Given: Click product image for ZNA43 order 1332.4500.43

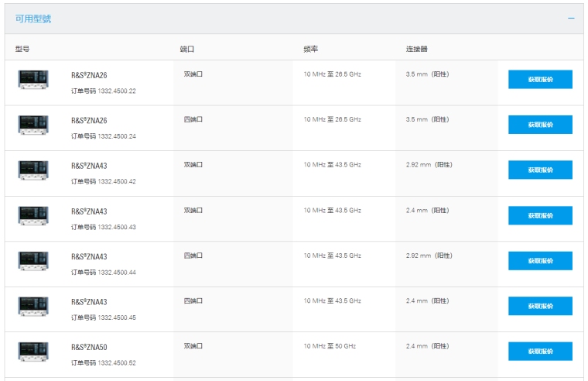Looking at the screenshot, I should click(33, 215).
